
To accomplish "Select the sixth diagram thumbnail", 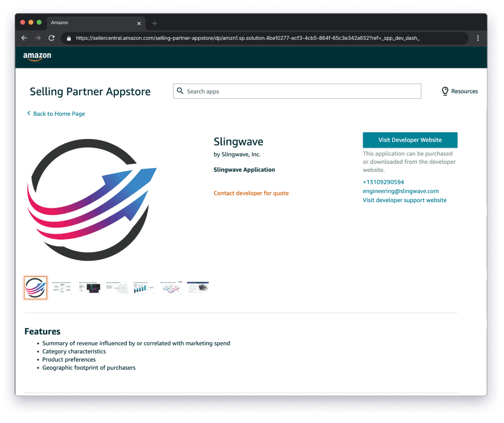I will tap(171, 288).
